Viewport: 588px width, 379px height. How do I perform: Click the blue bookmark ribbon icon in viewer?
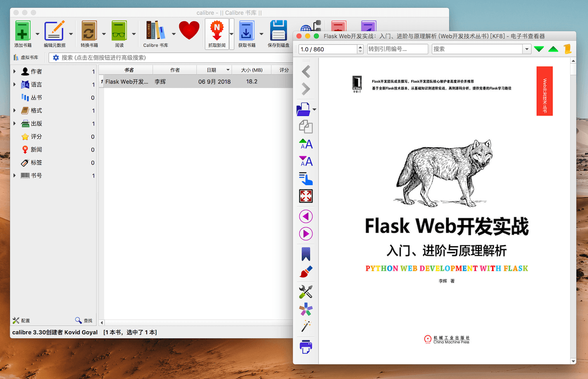[306, 254]
